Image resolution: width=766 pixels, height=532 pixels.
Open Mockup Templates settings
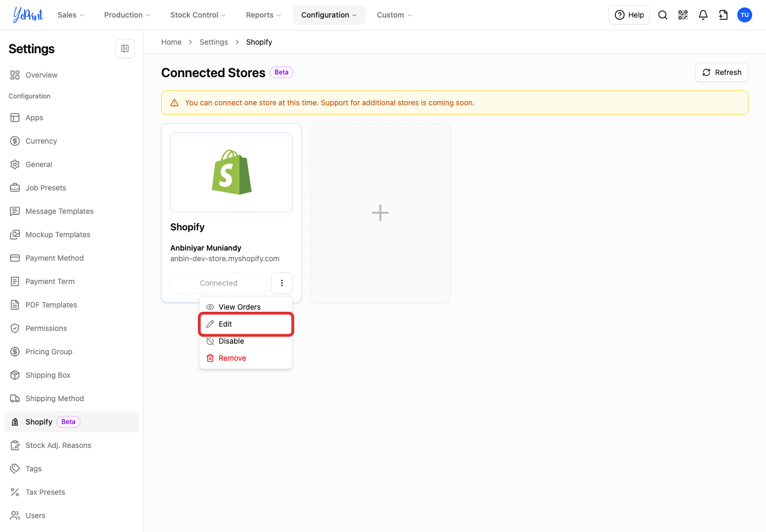point(71,235)
